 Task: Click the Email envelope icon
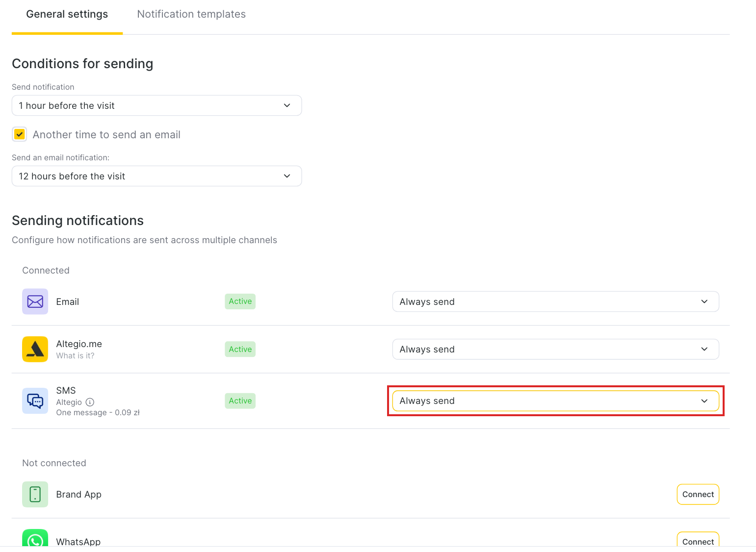pyautogui.click(x=35, y=301)
